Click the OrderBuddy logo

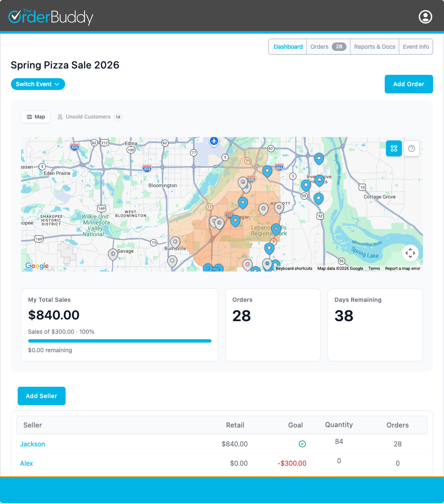(50, 17)
